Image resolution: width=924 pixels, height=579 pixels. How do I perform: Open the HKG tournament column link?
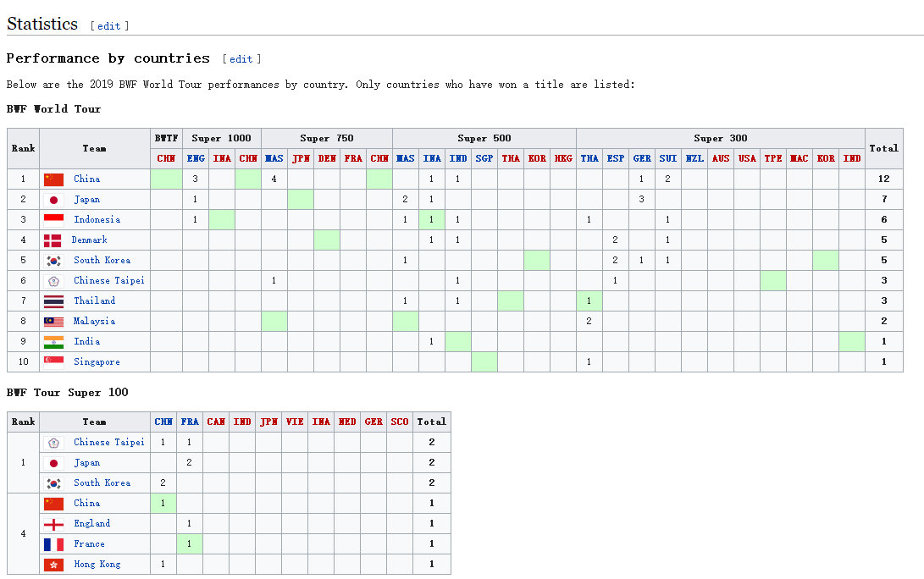coord(562,158)
